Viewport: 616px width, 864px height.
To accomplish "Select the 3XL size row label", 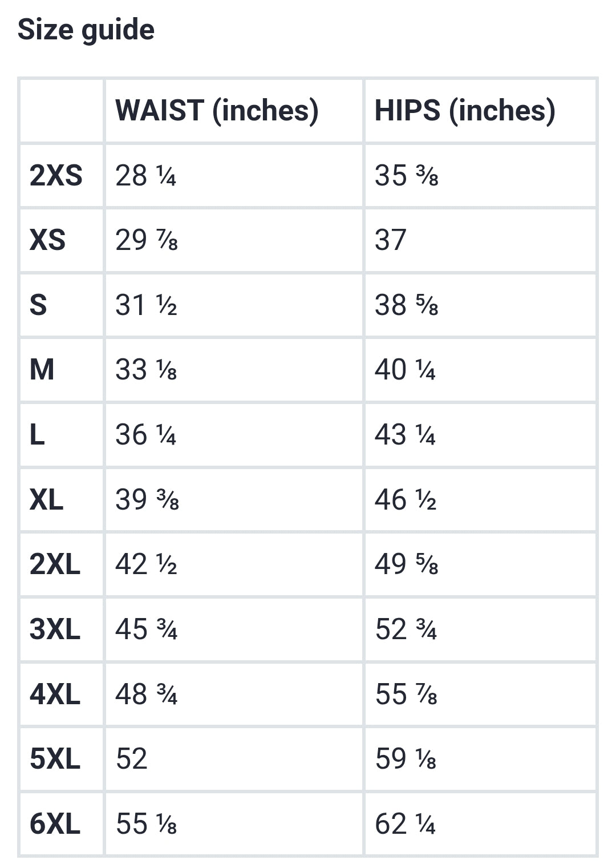I will pyautogui.click(x=55, y=629).
